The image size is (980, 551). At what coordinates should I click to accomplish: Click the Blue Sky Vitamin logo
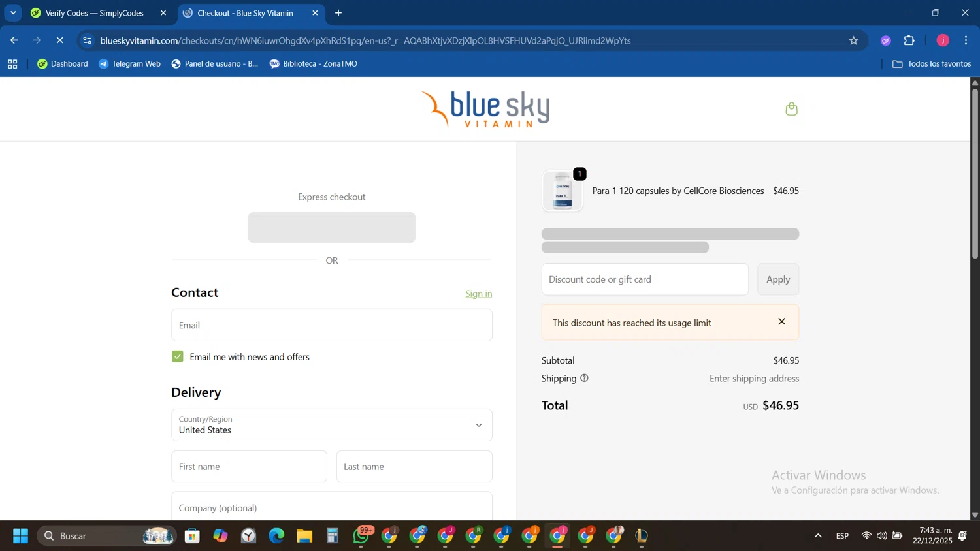(x=485, y=109)
